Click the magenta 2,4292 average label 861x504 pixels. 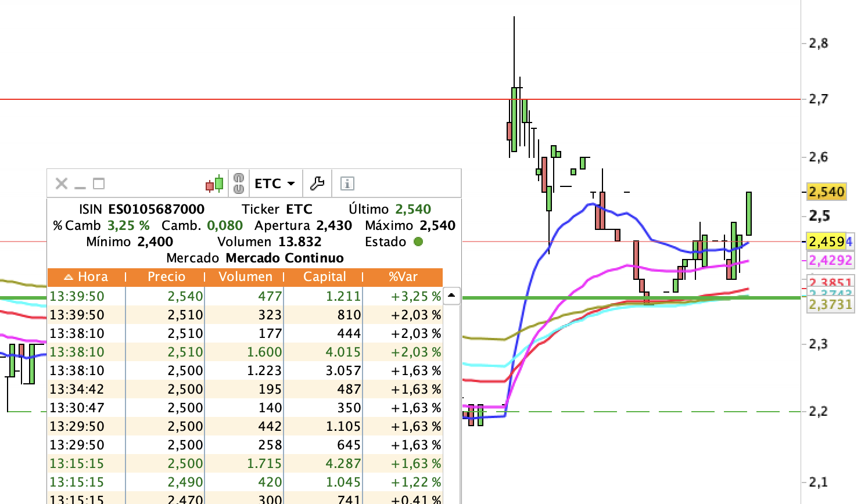click(830, 260)
